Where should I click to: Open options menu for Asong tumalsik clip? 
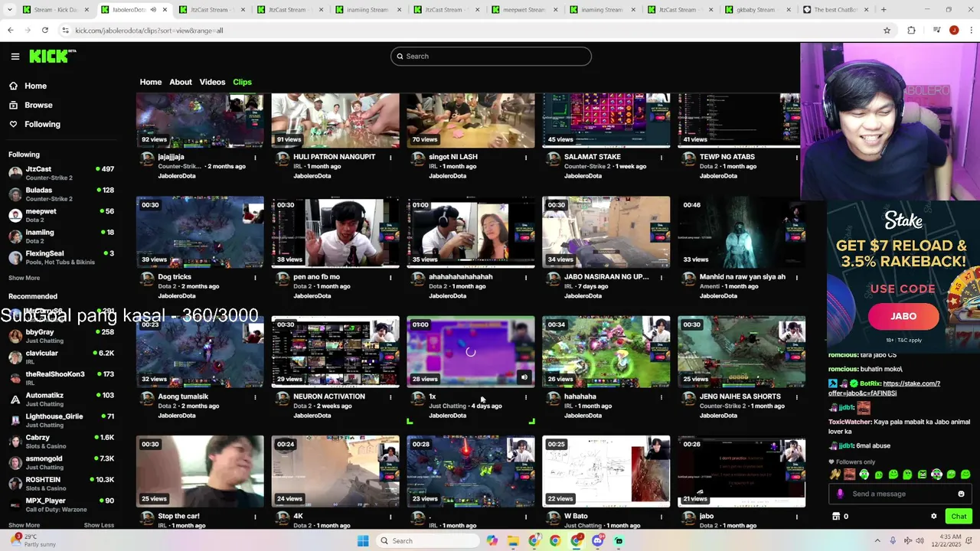pyautogui.click(x=255, y=397)
